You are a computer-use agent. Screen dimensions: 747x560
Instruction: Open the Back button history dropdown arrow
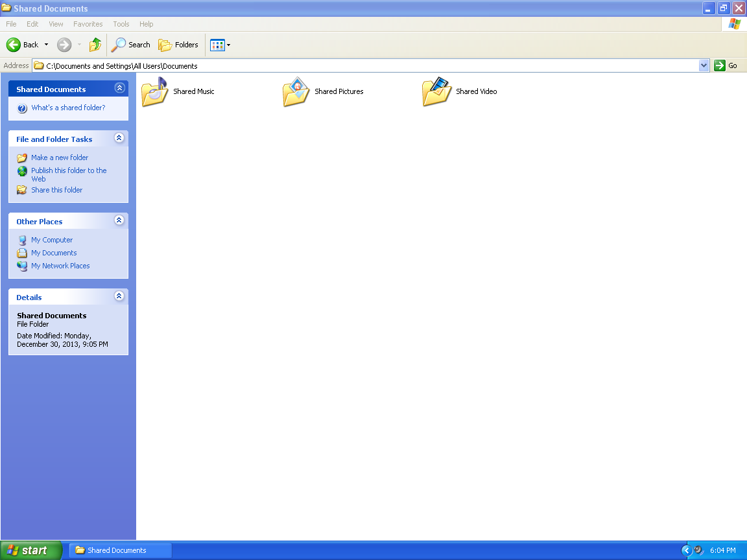pos(46,45)
